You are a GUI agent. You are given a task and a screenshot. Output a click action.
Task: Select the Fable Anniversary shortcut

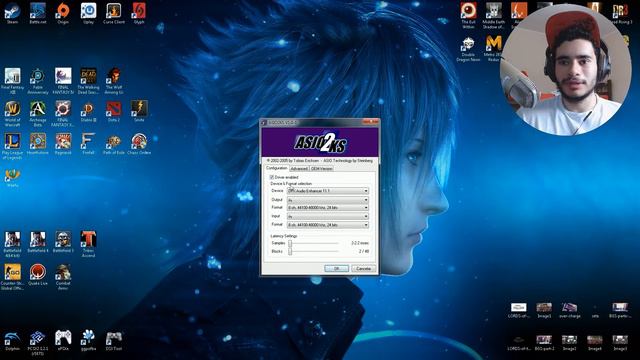coord(38,81)
